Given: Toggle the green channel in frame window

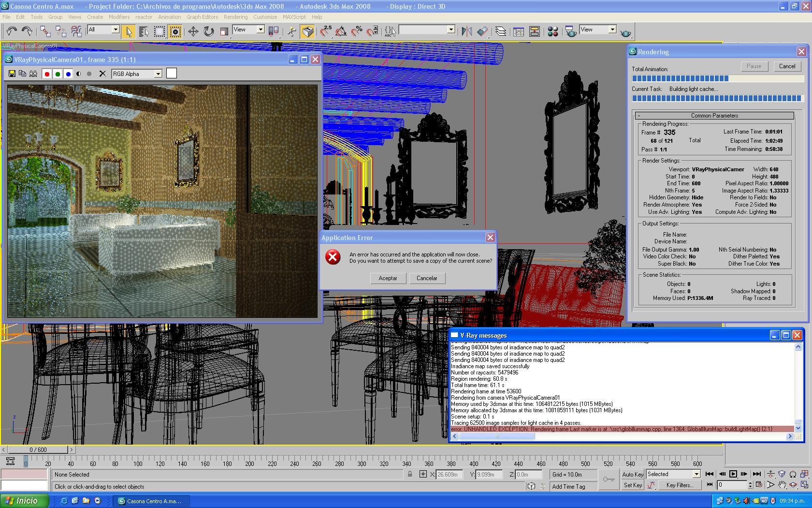Looking at the screenshot, I should point(58,74).
